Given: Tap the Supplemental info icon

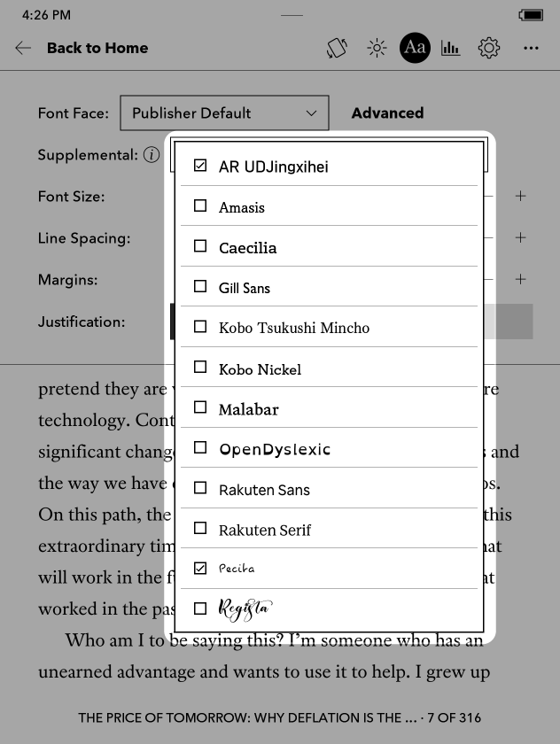Looking at the screenshot, I should 152,155.
